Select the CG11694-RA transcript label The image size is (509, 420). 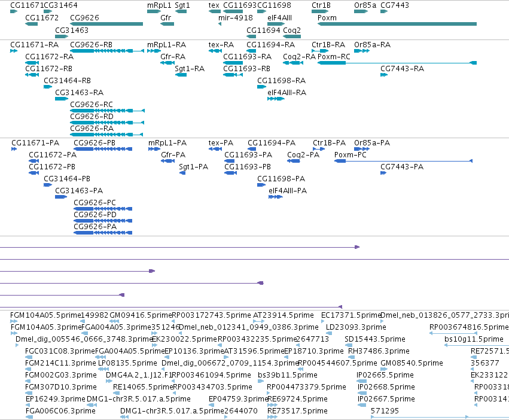pyautogui.click(x=271, y=44)
